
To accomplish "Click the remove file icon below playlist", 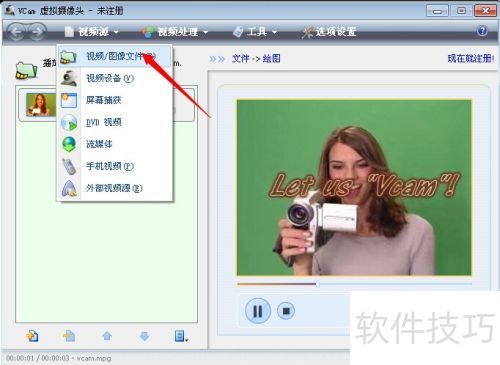I will 69,336.
